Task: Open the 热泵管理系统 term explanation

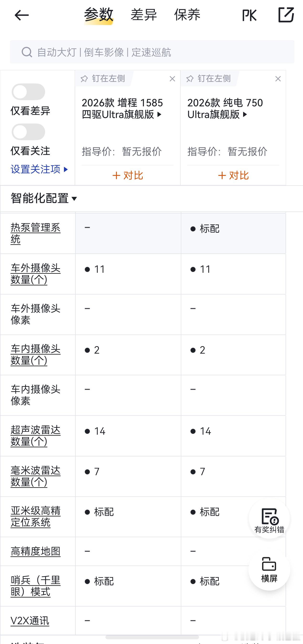Action: click(36, 233)
